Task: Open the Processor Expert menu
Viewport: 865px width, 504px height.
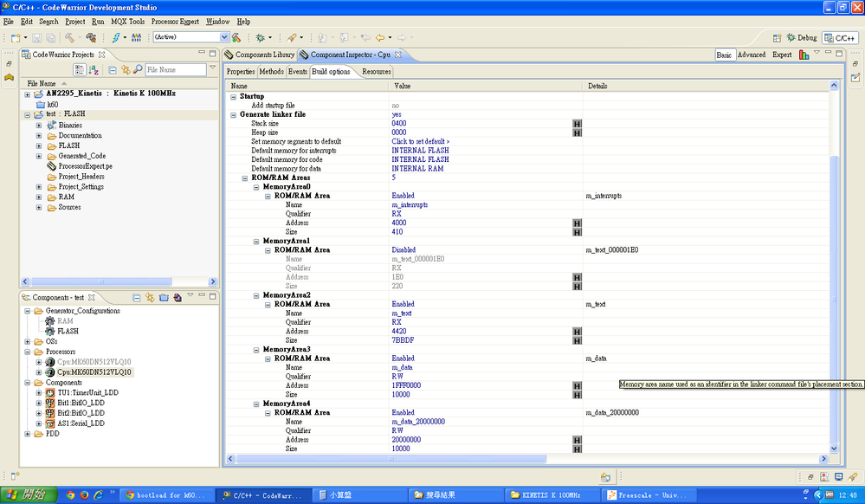Action: click(175, 22)
